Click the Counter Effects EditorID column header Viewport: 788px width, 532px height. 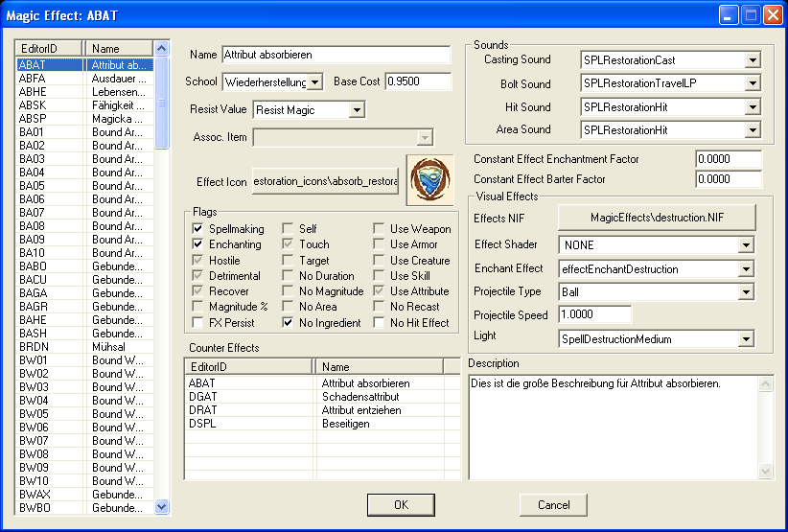point(249,367)
